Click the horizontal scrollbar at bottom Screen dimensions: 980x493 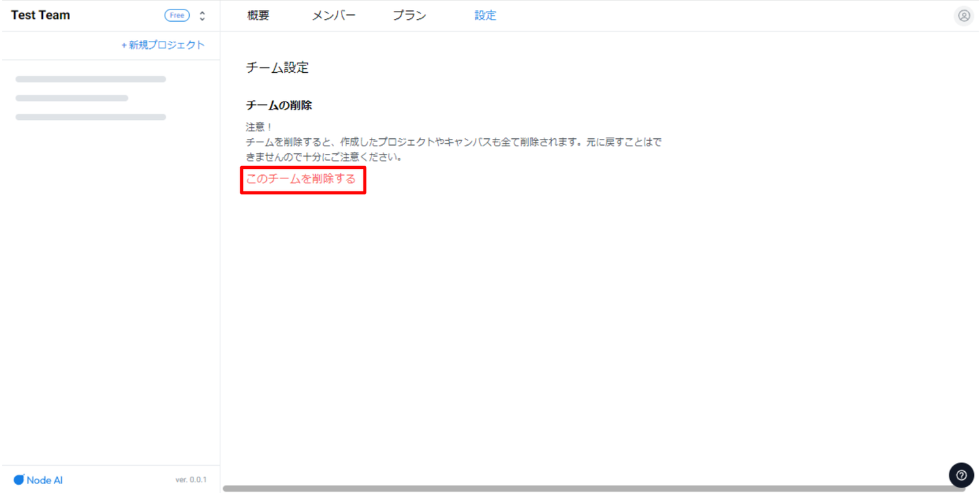tap(593, 488)
